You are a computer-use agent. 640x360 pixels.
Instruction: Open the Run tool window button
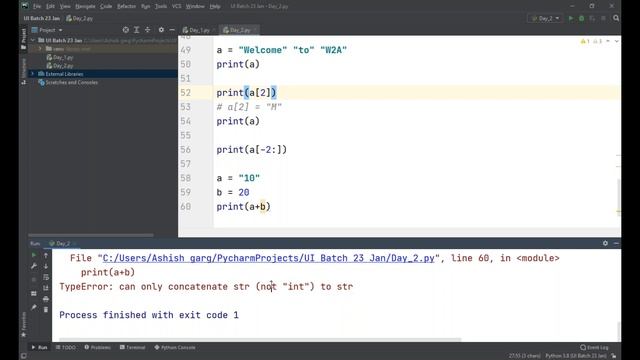click(39, 347)
